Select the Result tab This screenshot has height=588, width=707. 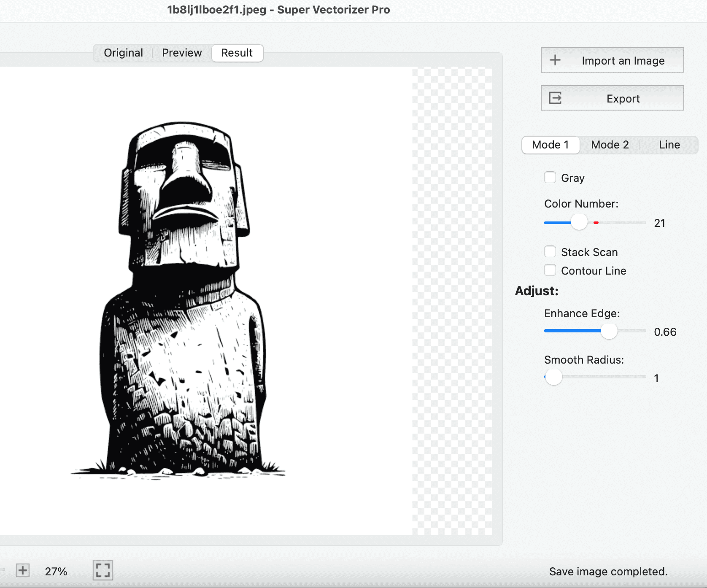[237, 53]
